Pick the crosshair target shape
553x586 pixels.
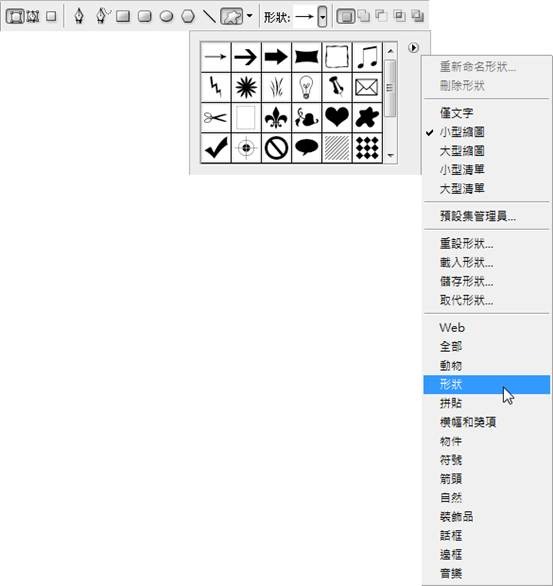click(x=246, y=148)
